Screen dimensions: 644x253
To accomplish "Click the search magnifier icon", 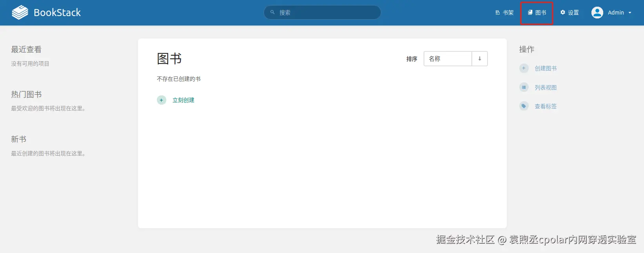I will (x=273, y=12).
